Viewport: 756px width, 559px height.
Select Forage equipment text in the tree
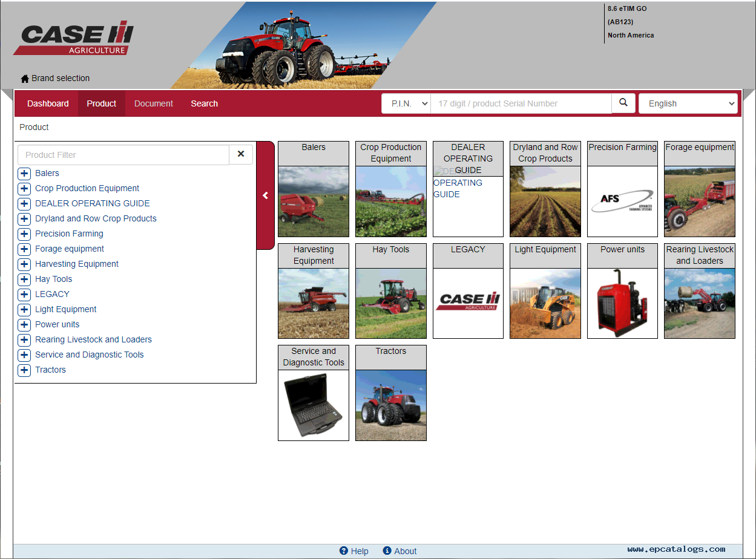coord(70,249)
